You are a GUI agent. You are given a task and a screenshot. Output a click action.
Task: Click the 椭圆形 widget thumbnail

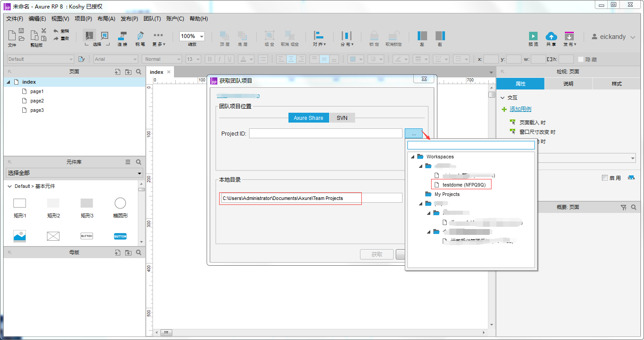coord(120,204)
